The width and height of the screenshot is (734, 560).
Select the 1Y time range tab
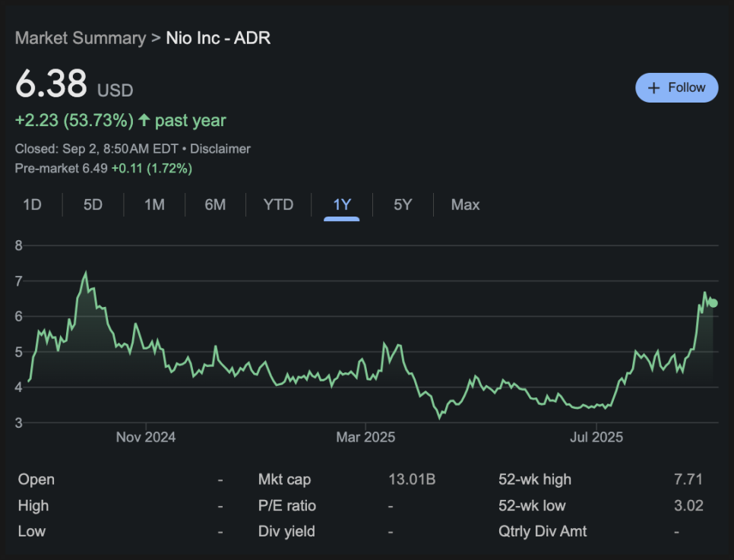[x=342, y=204]
